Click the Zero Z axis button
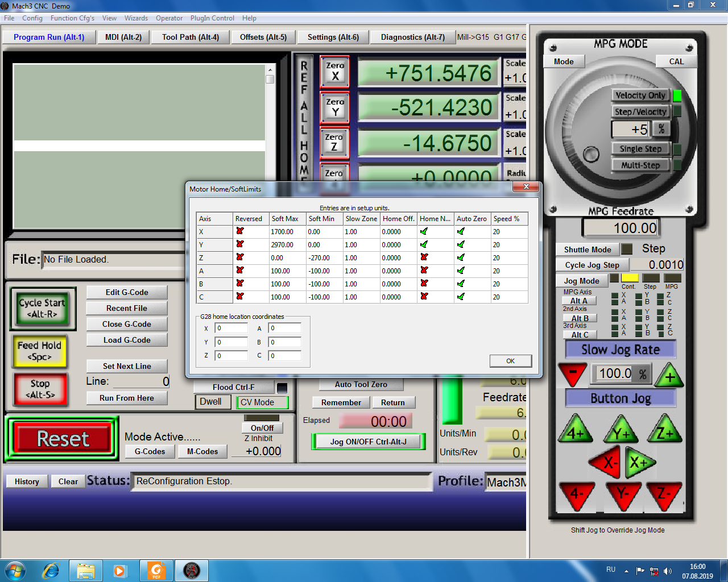The image size is (728, 582). [x=334, y=142]
